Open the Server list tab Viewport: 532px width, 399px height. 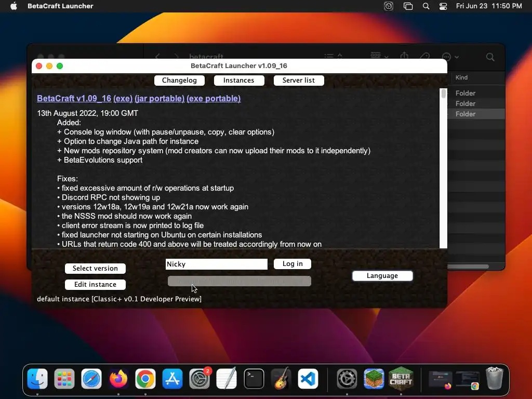pos(299,81)
